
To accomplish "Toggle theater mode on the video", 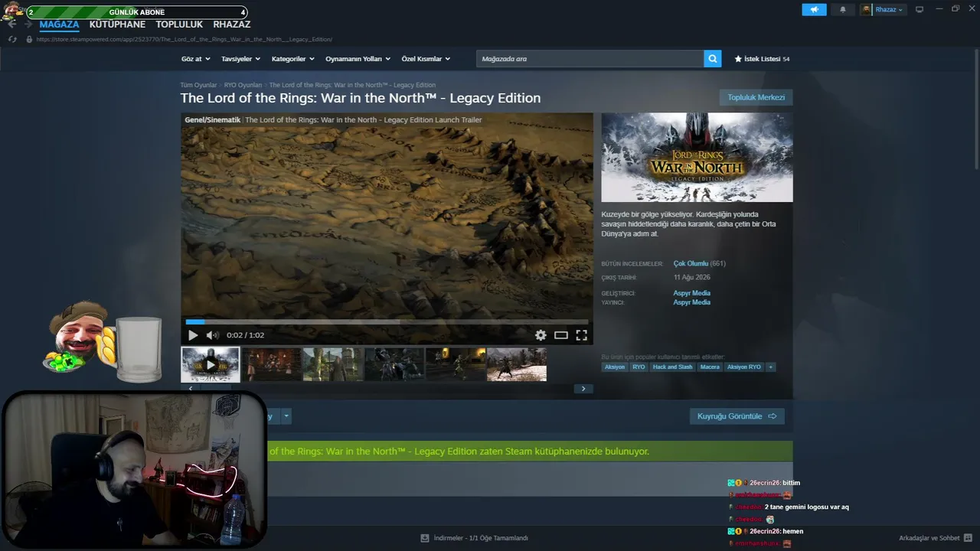I will click(x=561, y=335).
